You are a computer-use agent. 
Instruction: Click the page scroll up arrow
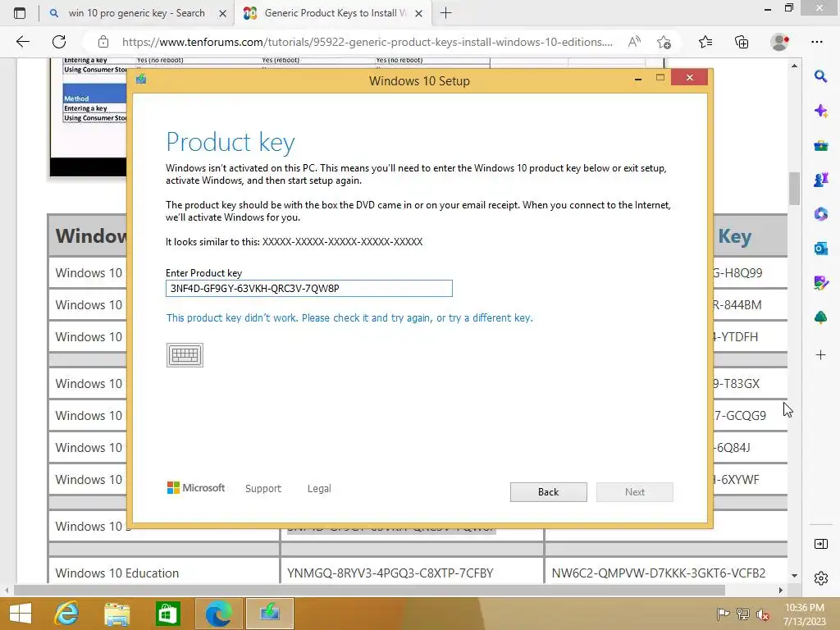(x=794, y=66)
